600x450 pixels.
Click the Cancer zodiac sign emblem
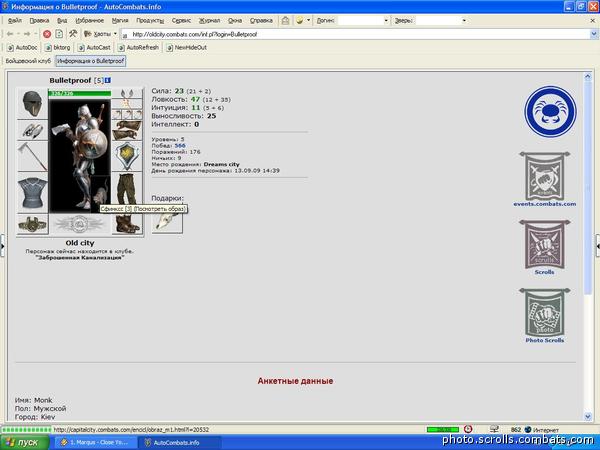[x=550, y=111]
